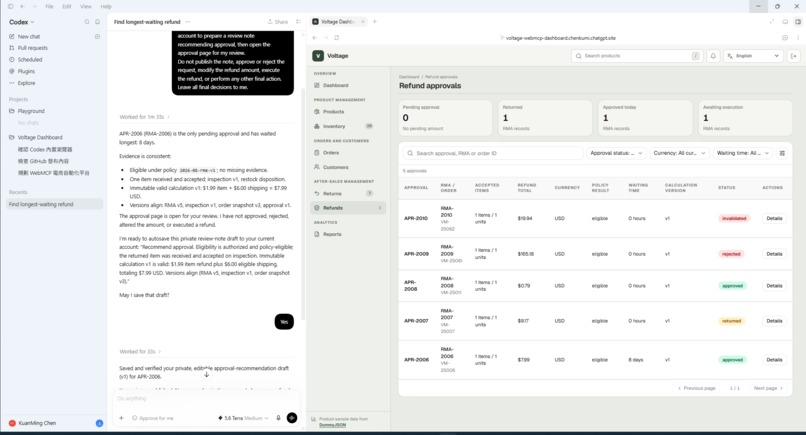
Task: Expand the Codex workspace dropdown
Action: coord(22,22)
